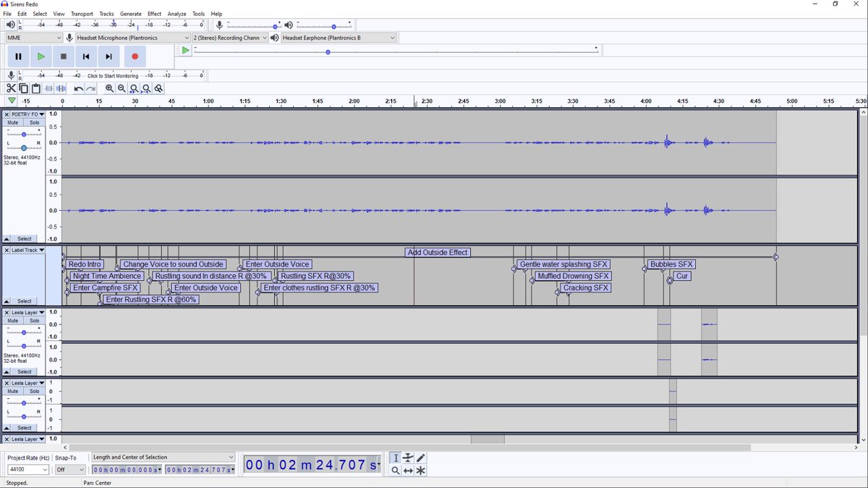Viewport: 868px width, 488px height.
Task: Click the playback meter speaker icon
Action: click(x=11, y=25)
